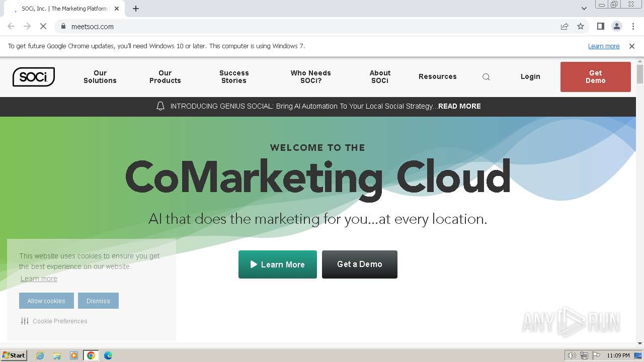Open the Action Center flag icon
This screenshot has height=362, width=644.
pos(596,355)
